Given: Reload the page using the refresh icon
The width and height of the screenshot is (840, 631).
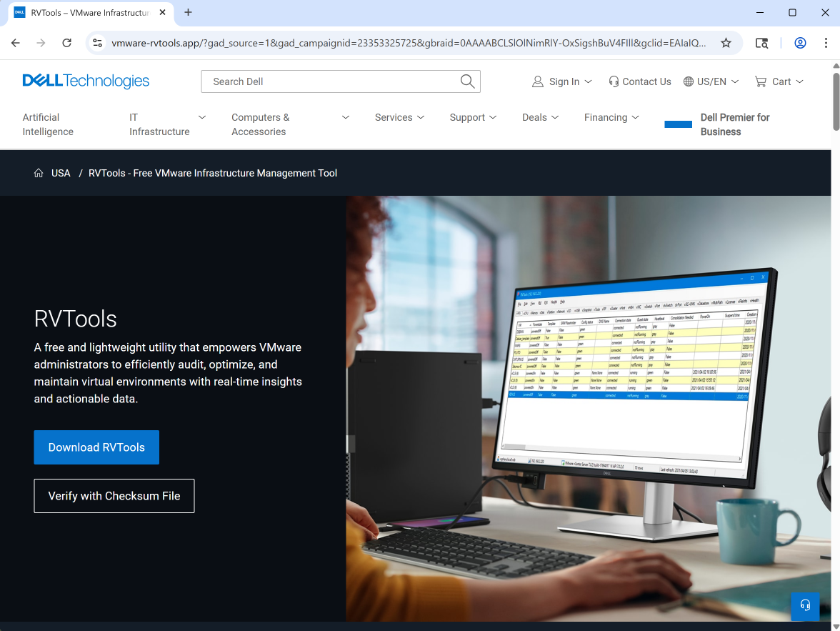Looking at the screenshot, I should (66, 43).
